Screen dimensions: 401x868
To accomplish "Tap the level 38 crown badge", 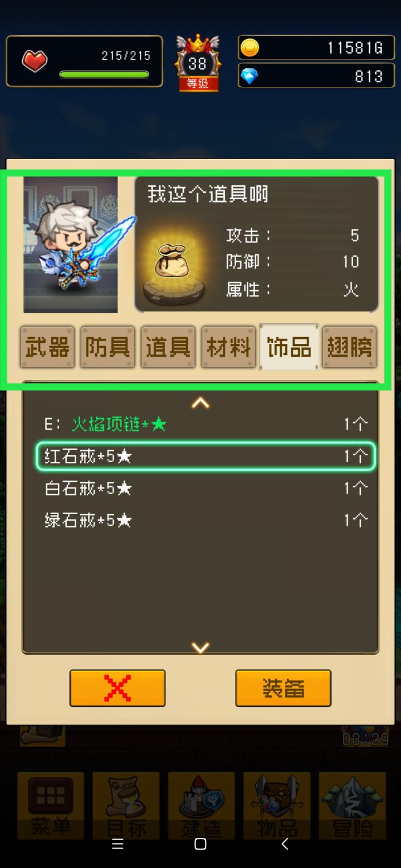I will pos(198,63).
